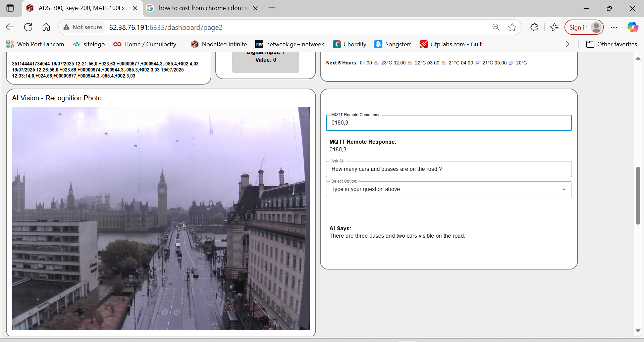This screenshot has width=644, height=342.
Task: Open the sitelogo bookmark
Action: point(89,44)
